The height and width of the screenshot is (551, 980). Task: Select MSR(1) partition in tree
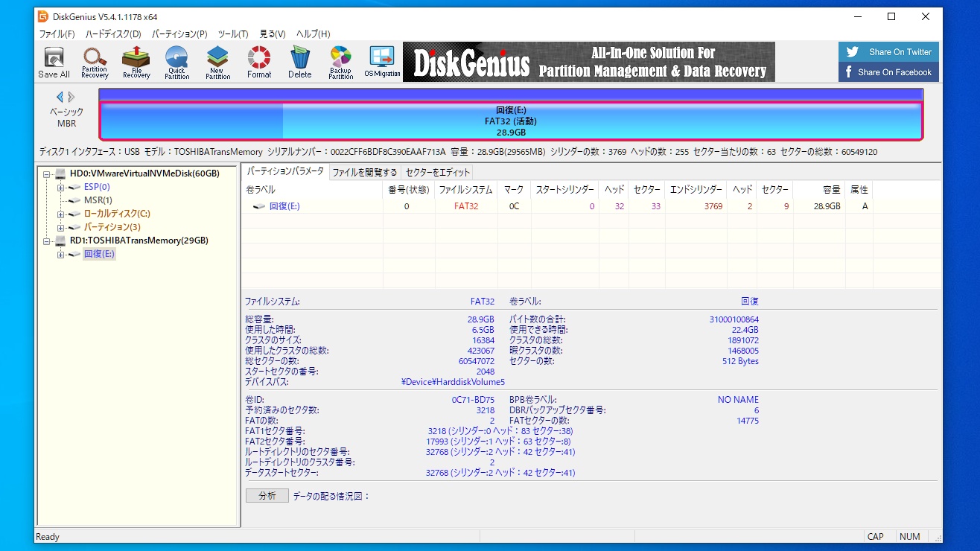pyautogui.click(x=98, y=200)
